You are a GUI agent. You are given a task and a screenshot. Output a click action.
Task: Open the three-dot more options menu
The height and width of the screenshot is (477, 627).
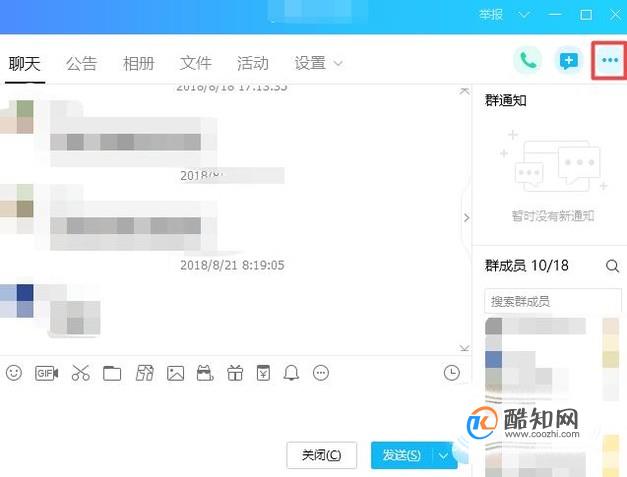click(x=609, y=60)
